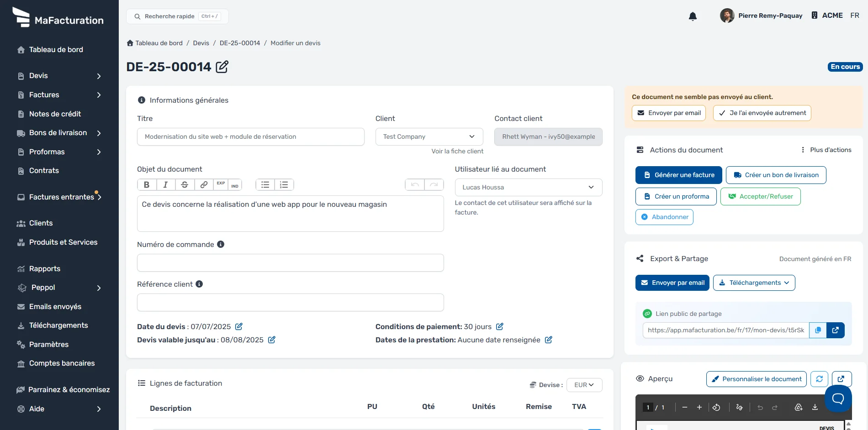Click 'Je l'ai envoyée autrement' button
Viewport: 868px width, 430px height.
762,113
